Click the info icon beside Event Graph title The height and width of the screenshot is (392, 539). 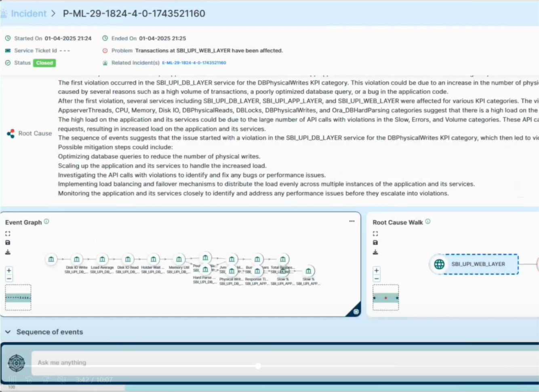point(46,221)
